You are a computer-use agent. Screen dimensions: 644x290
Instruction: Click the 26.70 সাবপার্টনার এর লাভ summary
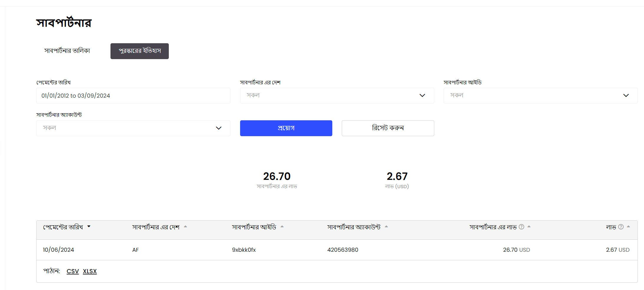click(277, 180)
